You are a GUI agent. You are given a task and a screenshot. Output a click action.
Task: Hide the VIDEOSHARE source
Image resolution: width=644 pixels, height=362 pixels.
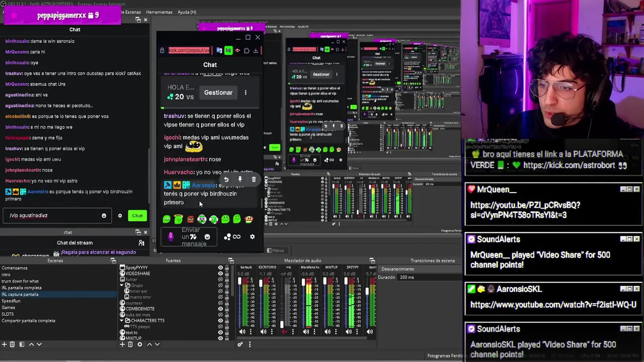(220, 274)
